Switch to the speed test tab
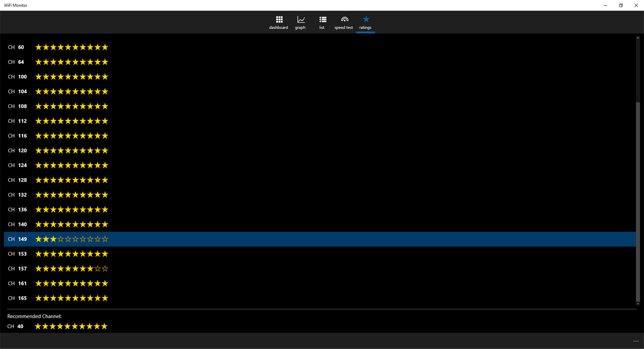This screenshot has height=349, width=644. click(x=343, y=22)
